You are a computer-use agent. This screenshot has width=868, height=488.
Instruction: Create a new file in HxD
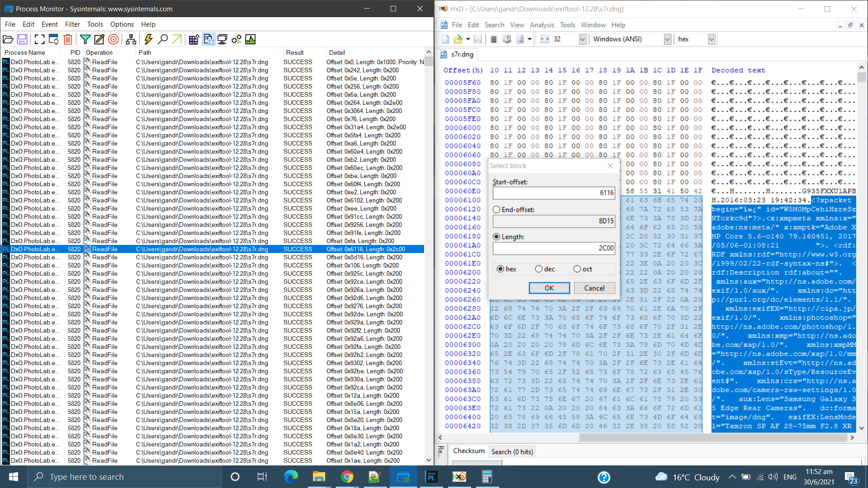pos(445,39)
